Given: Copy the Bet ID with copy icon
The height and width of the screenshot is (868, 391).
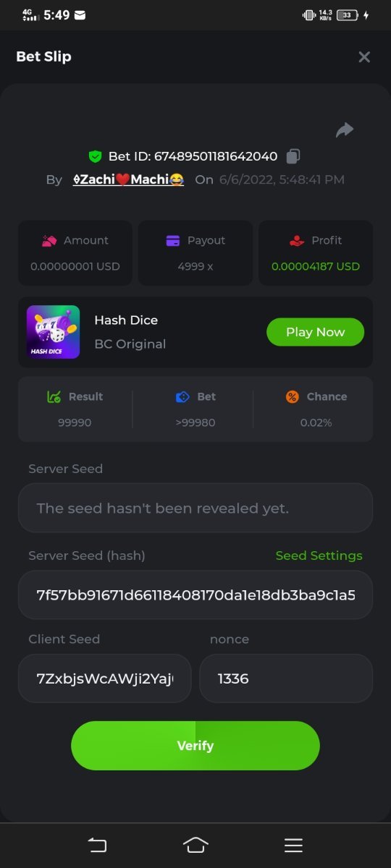Looking at the screenshot, I should tap(293, 156).
